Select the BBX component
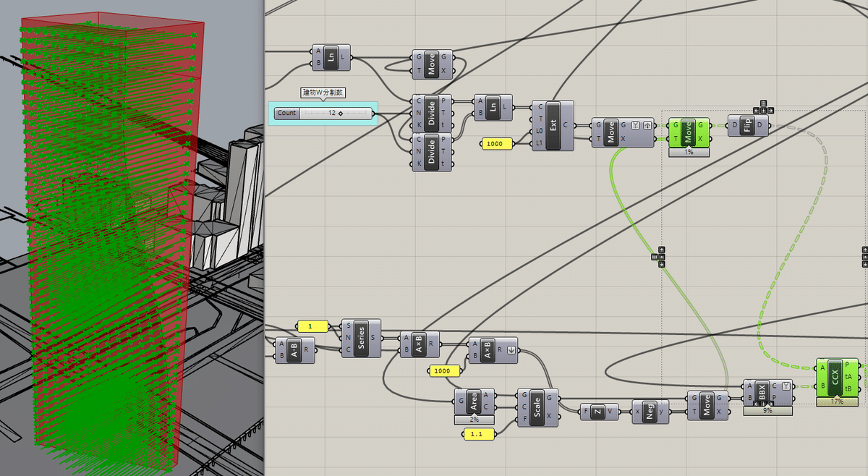Viewport: 868px width, 476px height. click(767, 393)
